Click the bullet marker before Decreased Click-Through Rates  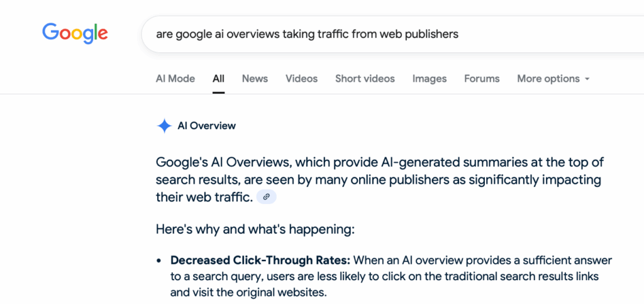pos(160,261)
